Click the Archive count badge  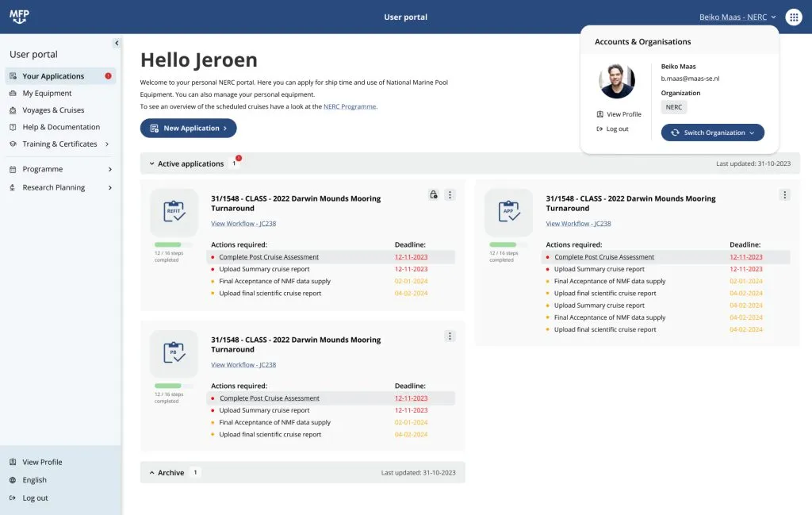click(195, 472)
